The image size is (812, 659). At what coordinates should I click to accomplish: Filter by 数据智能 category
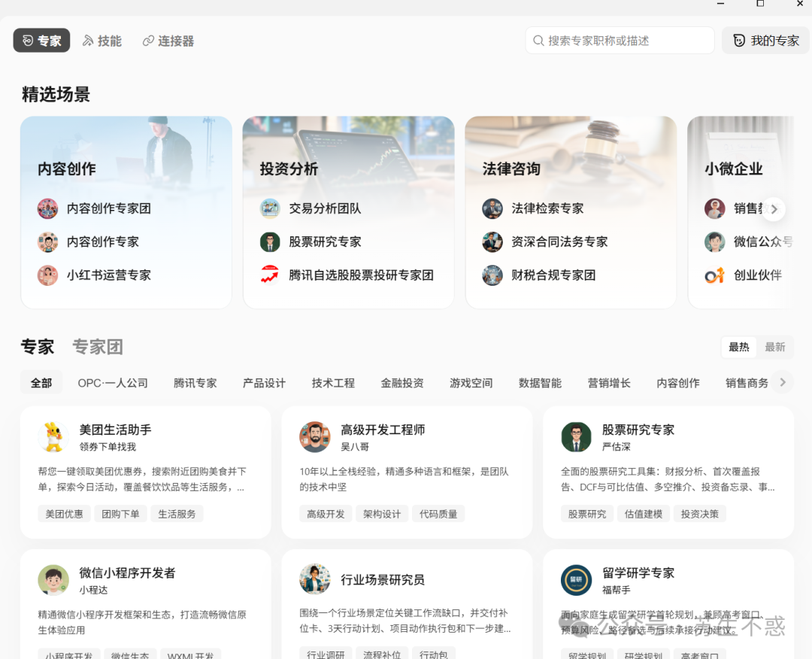coord(540,383)
